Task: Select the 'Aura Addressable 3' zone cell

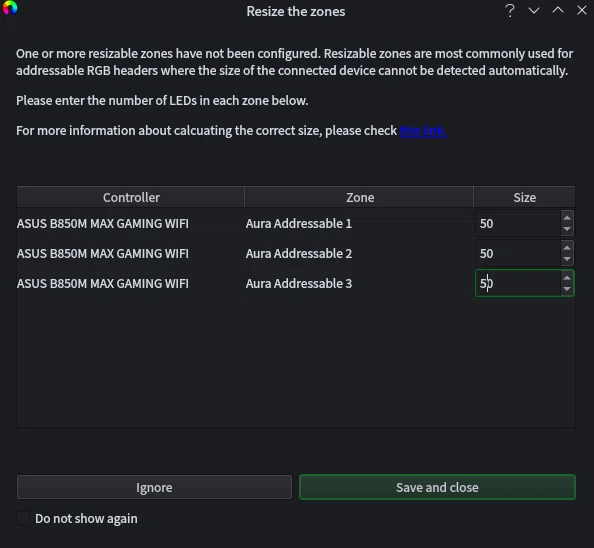Action: pos(359,283)
